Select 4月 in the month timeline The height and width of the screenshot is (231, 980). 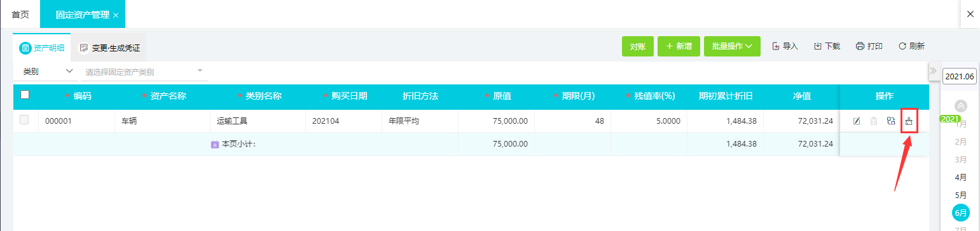click(962, 177)
